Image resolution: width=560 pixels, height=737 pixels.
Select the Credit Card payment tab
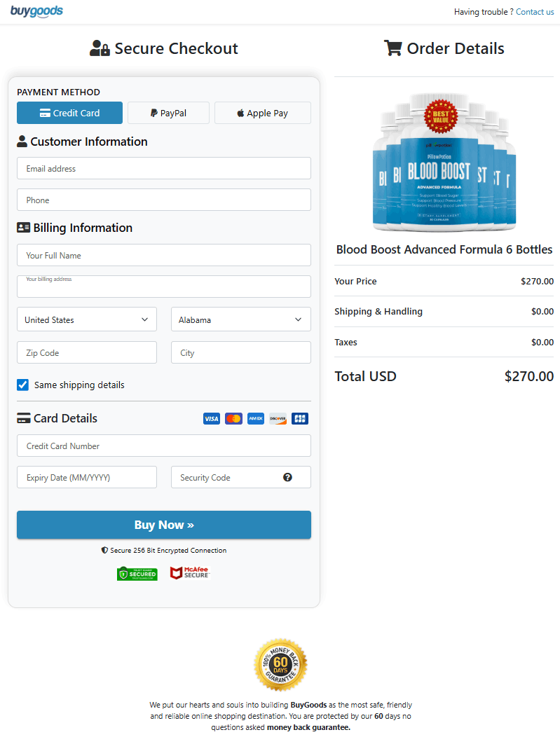[x=69, y=113]
